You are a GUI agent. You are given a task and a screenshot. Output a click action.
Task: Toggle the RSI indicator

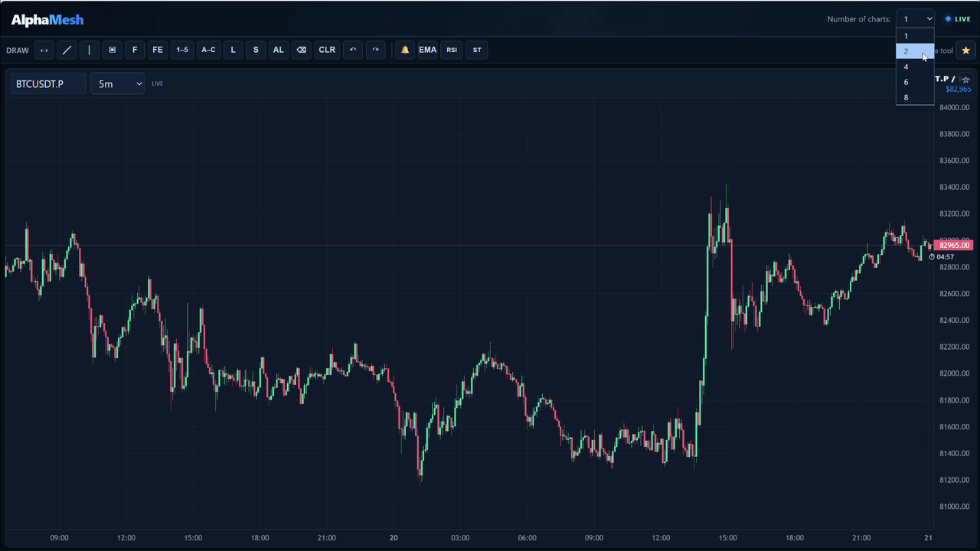coord(452,50)
